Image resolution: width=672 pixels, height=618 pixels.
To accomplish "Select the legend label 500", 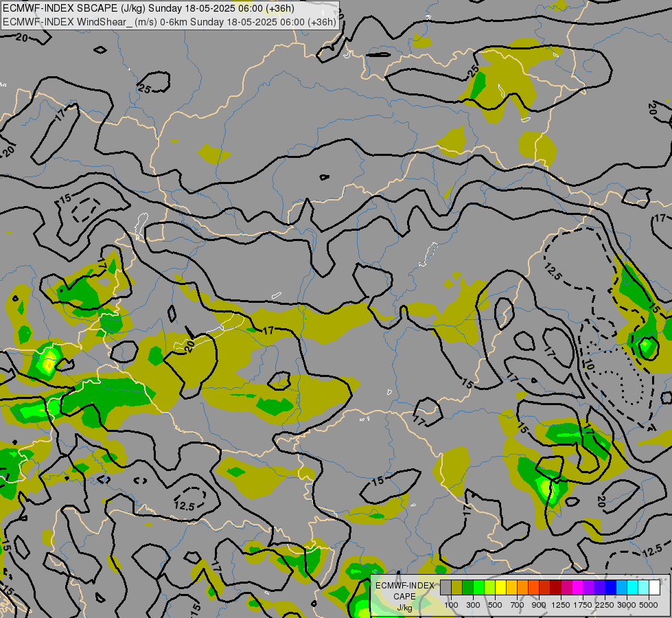I will [x=495, y=605].
